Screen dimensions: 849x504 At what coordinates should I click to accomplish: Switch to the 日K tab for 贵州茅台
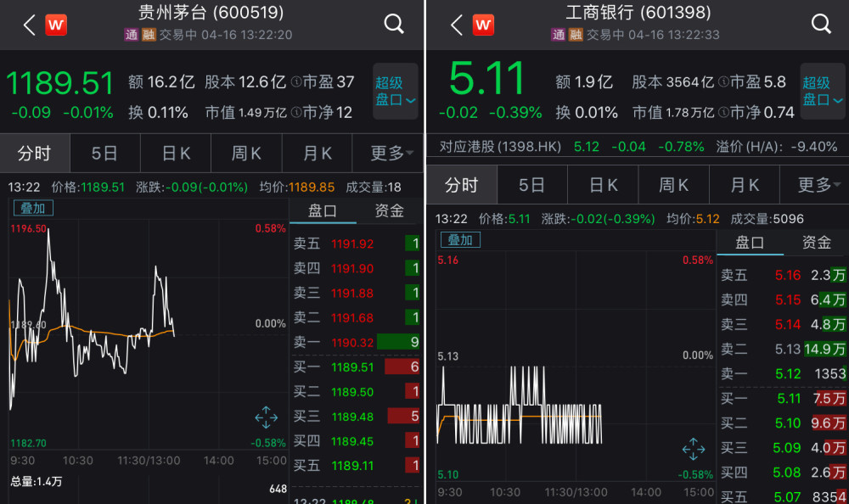[176, 154]
